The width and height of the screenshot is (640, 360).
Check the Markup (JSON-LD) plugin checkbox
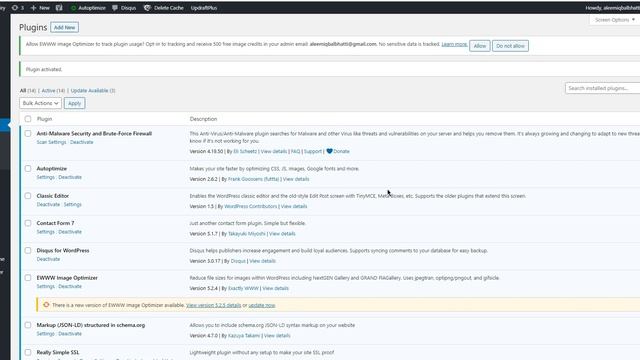(x=28, y=325)
